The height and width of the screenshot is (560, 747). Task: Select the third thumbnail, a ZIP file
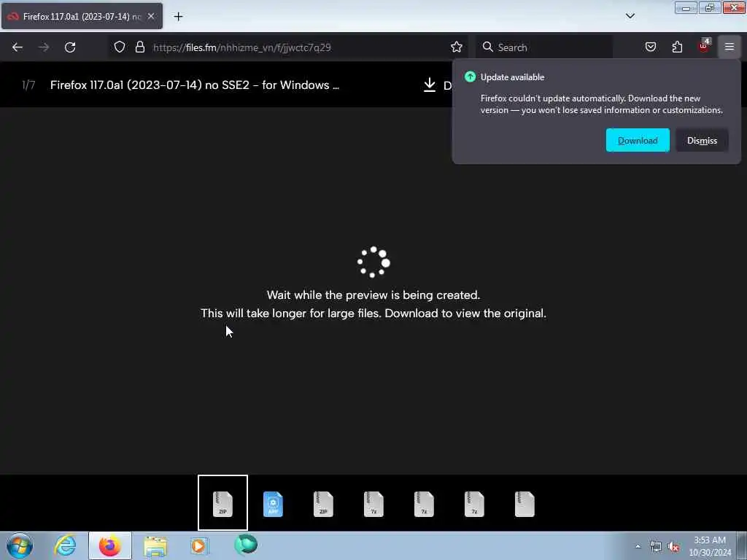click(323, 505)
